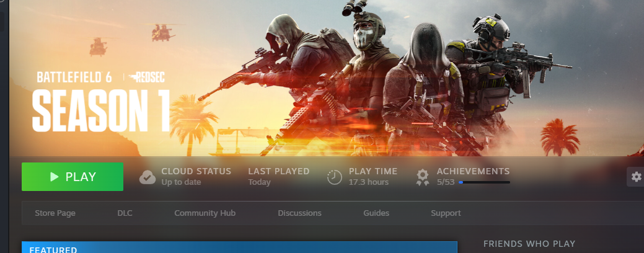Click the green PLAY button

coord(73,177)
